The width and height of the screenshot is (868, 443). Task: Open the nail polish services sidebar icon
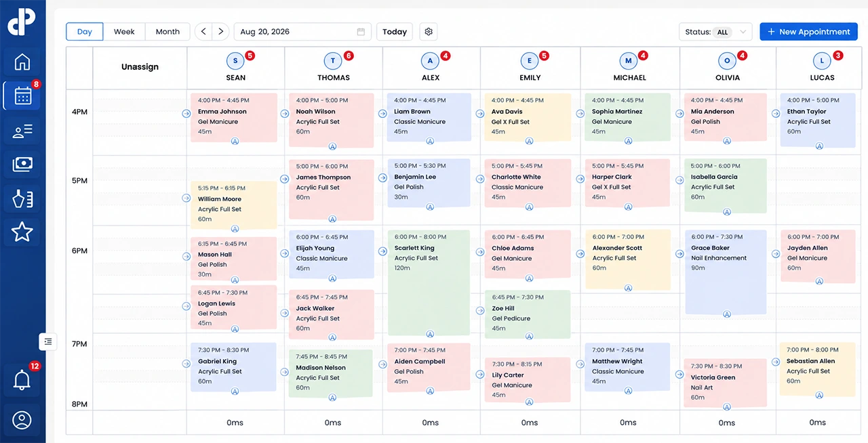(22, 198)
